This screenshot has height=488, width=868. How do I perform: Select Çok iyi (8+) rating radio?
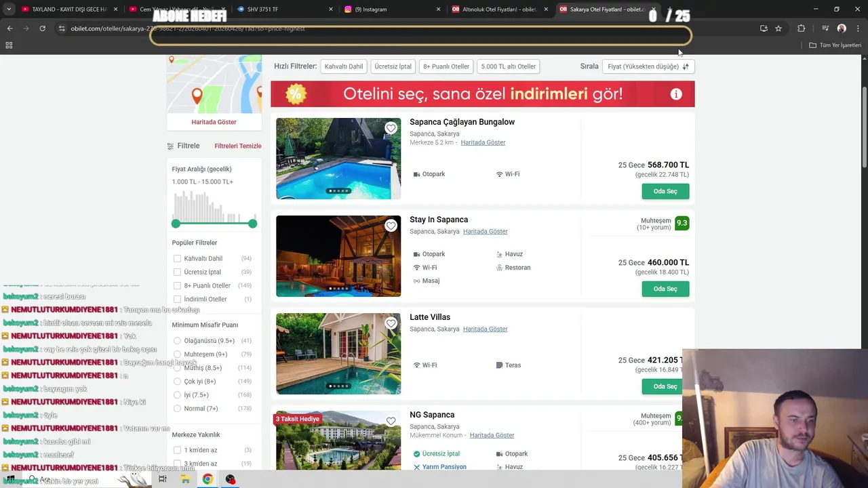point(177,382)
